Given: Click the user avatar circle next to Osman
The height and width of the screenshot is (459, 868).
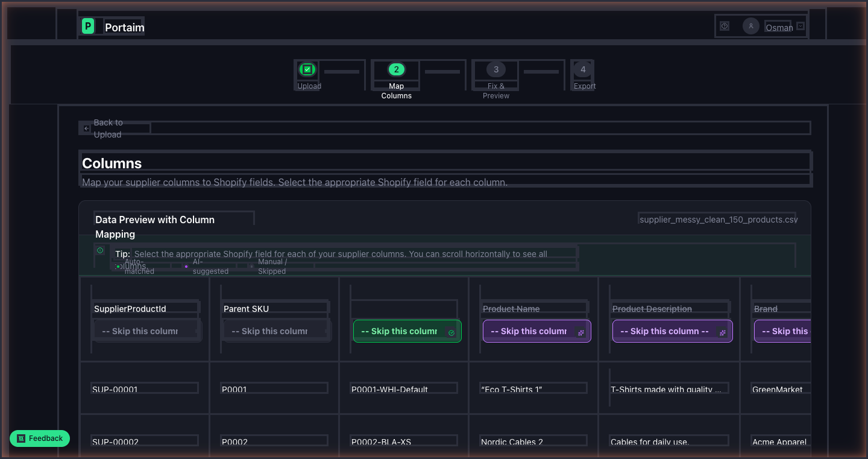Looking at the screenshot, I should click(x=750, y=25).
